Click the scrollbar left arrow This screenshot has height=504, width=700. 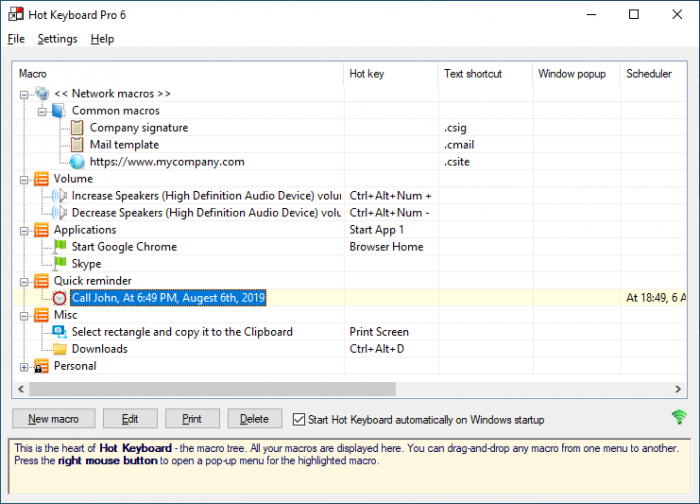[21, 389]
